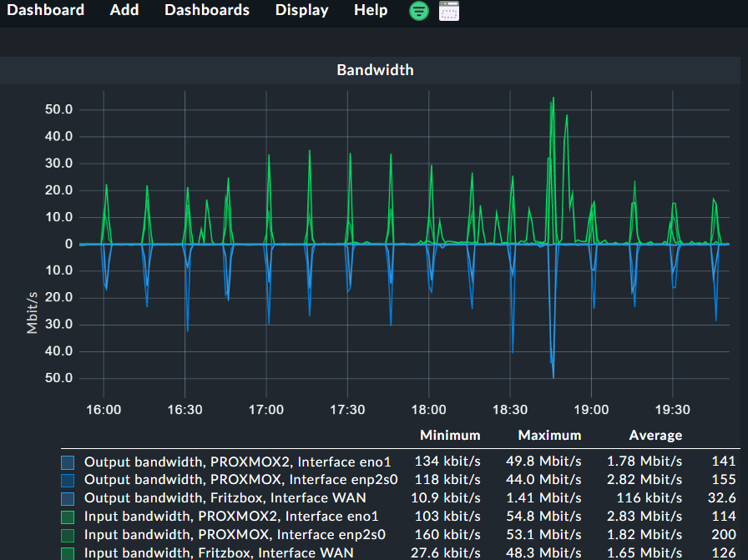Open the Add menu
The image size is (748, 560).
coord(124,10)
